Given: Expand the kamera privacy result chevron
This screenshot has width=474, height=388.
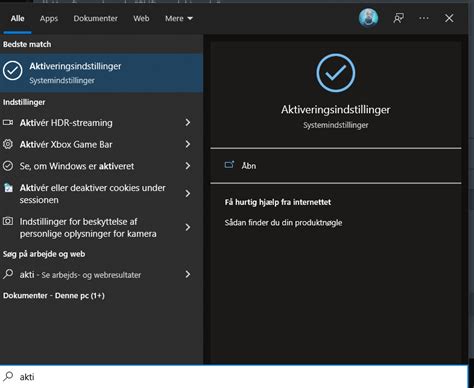Looking at the screenshot, I should click(x=188, y=227).
